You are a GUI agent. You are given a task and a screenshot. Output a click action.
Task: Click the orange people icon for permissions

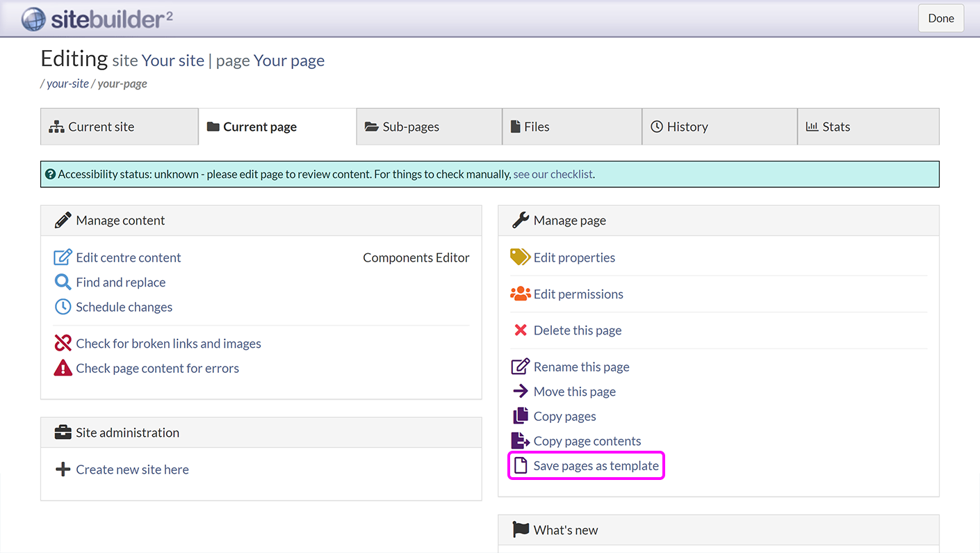[x=520, y=294]
